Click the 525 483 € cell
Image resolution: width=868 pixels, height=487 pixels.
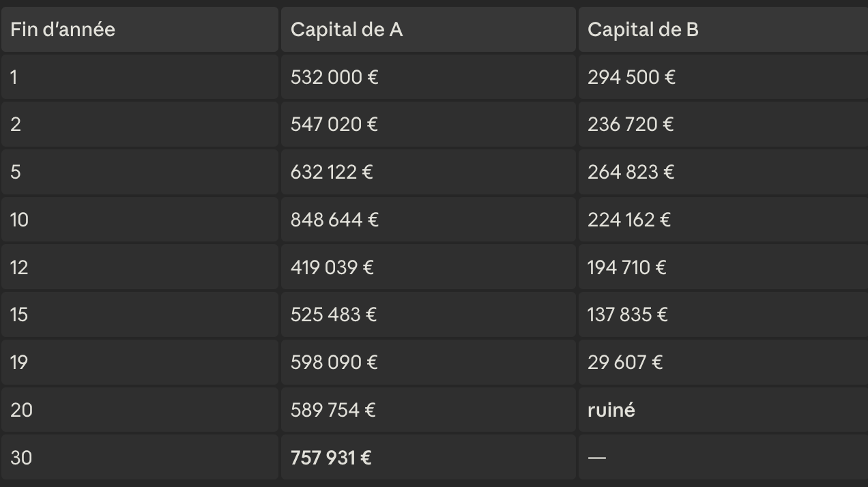click(x=429, y=314)
